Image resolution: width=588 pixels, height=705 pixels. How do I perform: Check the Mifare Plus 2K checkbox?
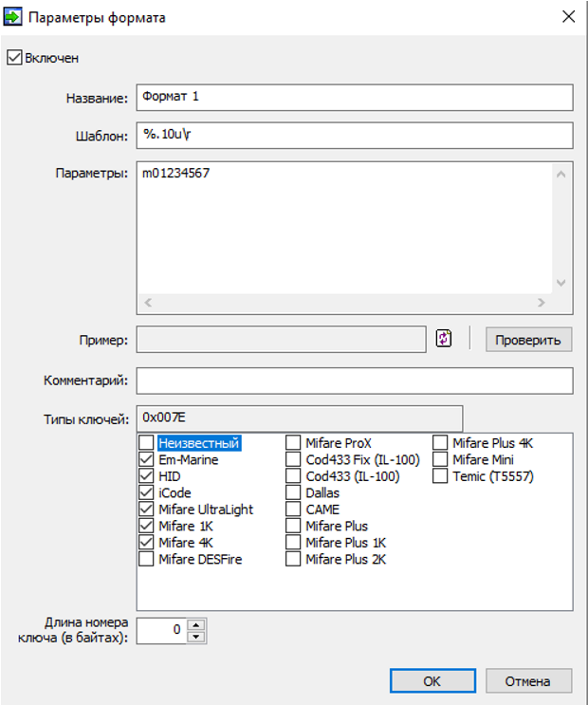pyautogui.click(x=293, y=559)
